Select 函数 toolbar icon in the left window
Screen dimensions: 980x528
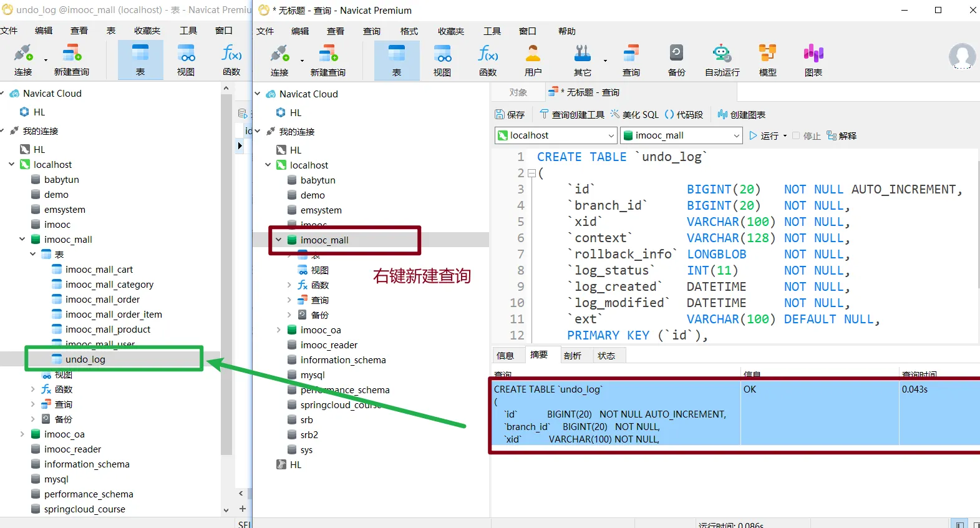pyautogui.click(x=231, y=54)
